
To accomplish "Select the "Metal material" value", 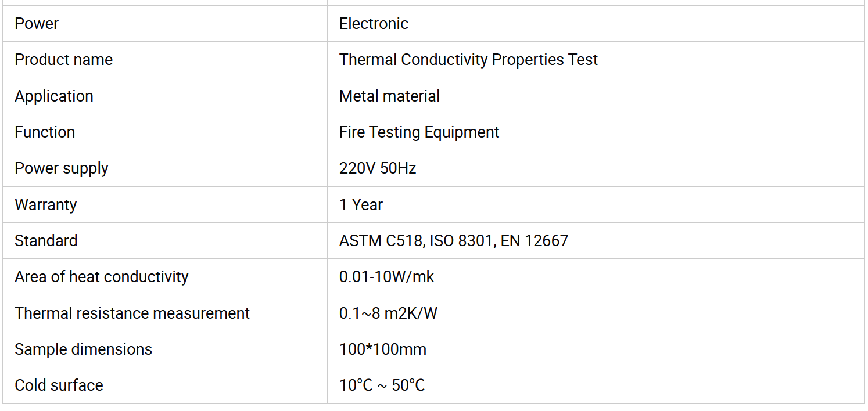I will tap(389, 96).
